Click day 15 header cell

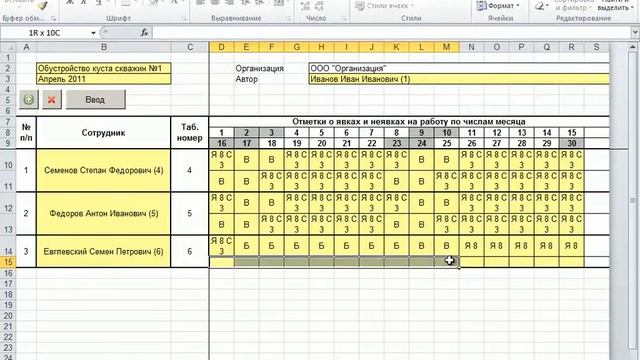(572, 133)
